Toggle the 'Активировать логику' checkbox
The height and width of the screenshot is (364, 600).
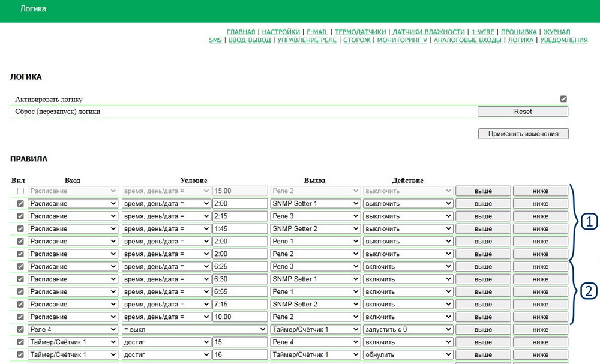pyautogui.click(x=563, y=99)
